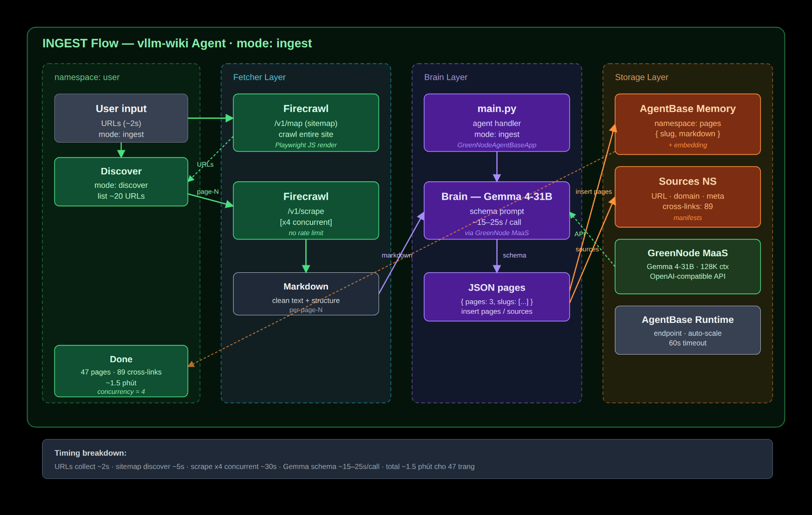
Task: Click the 'INGEST Flow — vllm-wiki Agent' title
Action: [x=177, y=43]
